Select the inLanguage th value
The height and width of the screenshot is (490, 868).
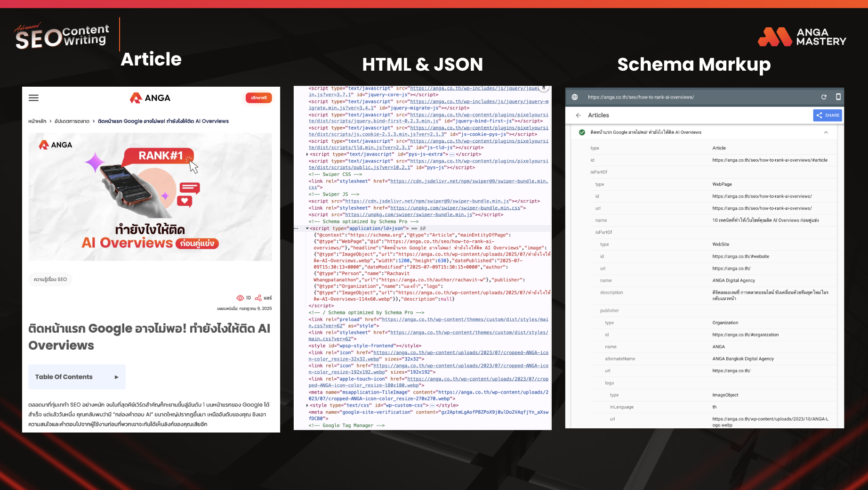714,407
